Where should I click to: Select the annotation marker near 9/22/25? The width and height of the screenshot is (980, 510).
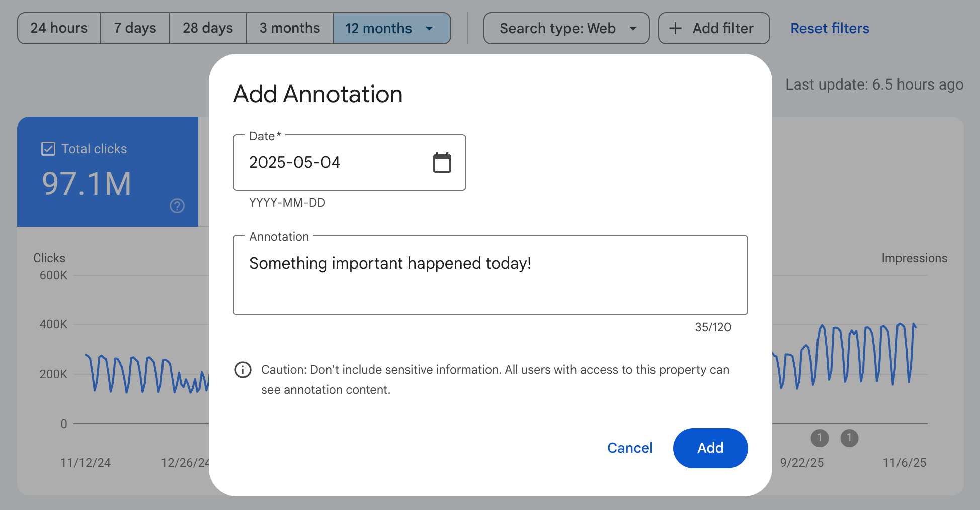(x=820, y=438)
